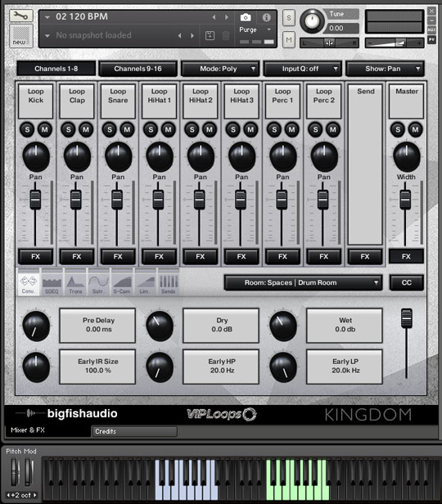Open FX for the Master channel
Viewport: 442px width, 504px height.
click(406, 257)
